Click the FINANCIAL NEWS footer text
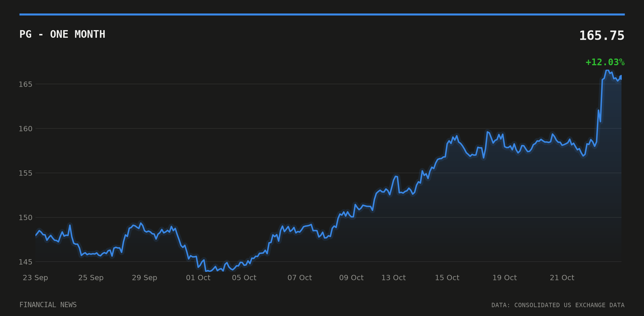644x316 pixels. pyautogui.click(x=48, y=305)
